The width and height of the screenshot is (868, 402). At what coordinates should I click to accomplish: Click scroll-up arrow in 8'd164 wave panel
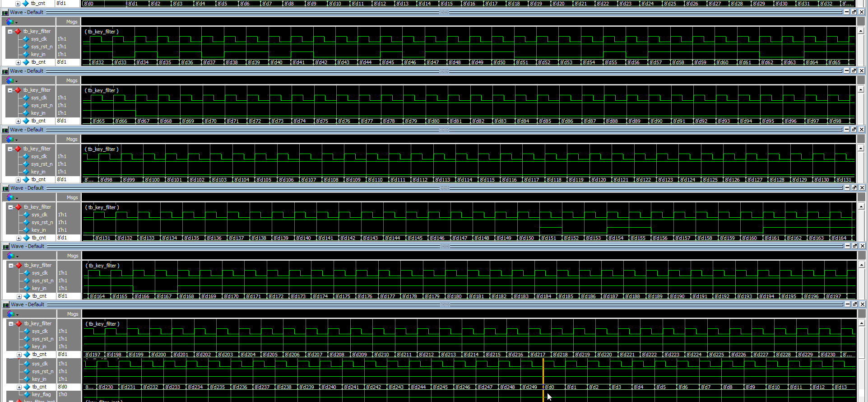click(862, 265)
